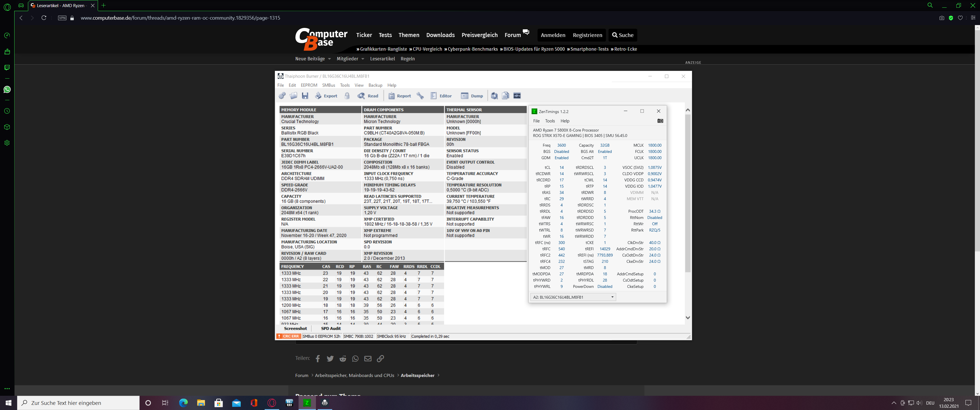Open GX Corner gamepad toggle
Viewport: 980px width, 410px height.
(x=21, y=5)
